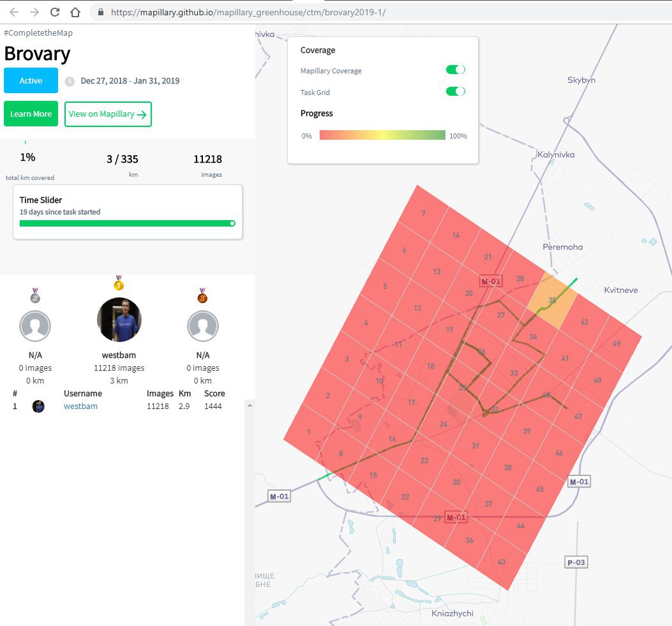Toggle off Mapillary Coverage switch

[456, 70]
